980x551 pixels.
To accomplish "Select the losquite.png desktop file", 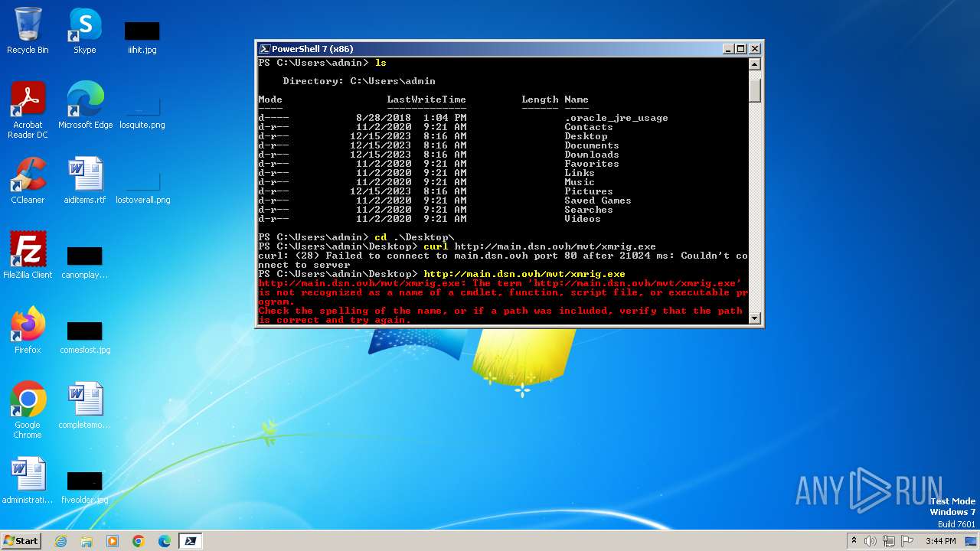I will coord(142,112).
